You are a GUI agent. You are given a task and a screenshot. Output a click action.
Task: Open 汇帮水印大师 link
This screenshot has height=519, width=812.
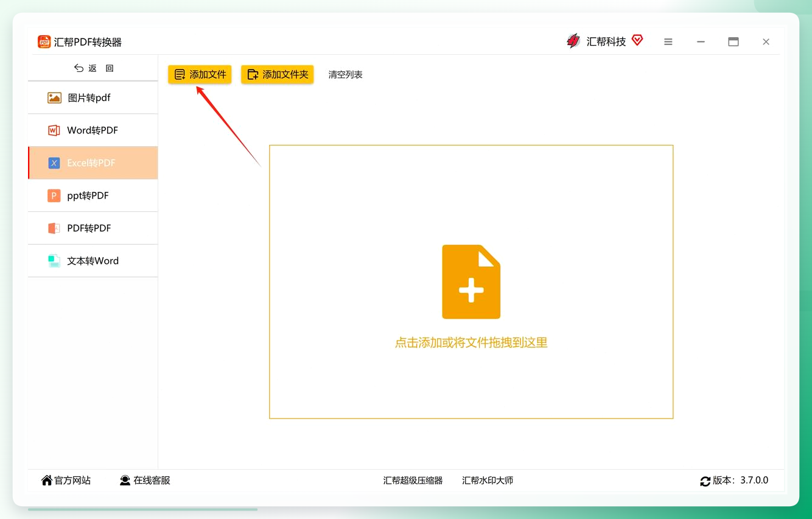coord(488,481)
